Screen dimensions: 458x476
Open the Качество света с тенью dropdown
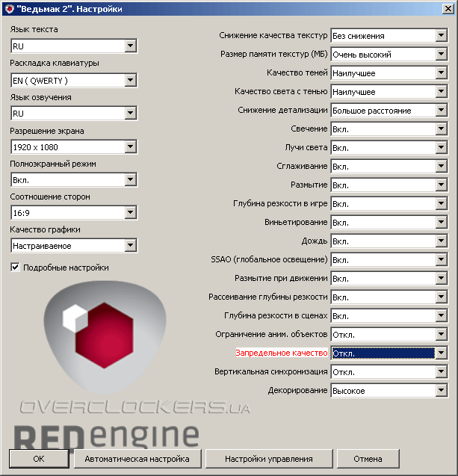[389, 92]
